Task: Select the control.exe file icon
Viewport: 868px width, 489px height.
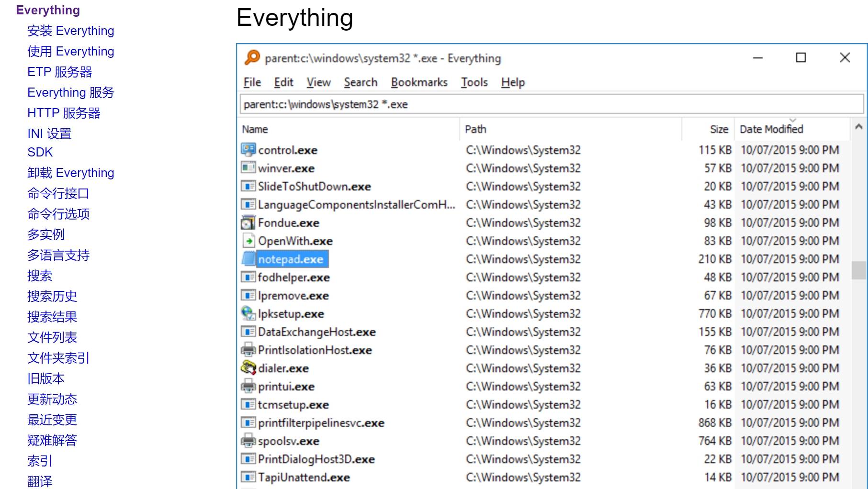Action: [248, 150]
